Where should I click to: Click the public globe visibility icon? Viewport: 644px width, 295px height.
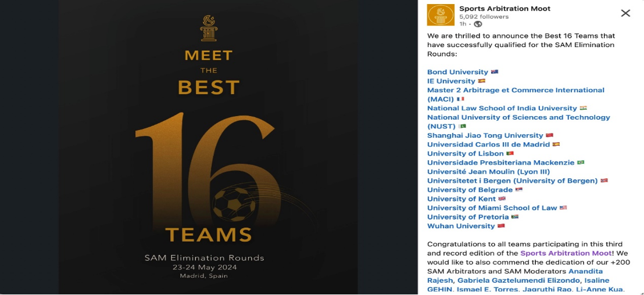coord(478,24)
